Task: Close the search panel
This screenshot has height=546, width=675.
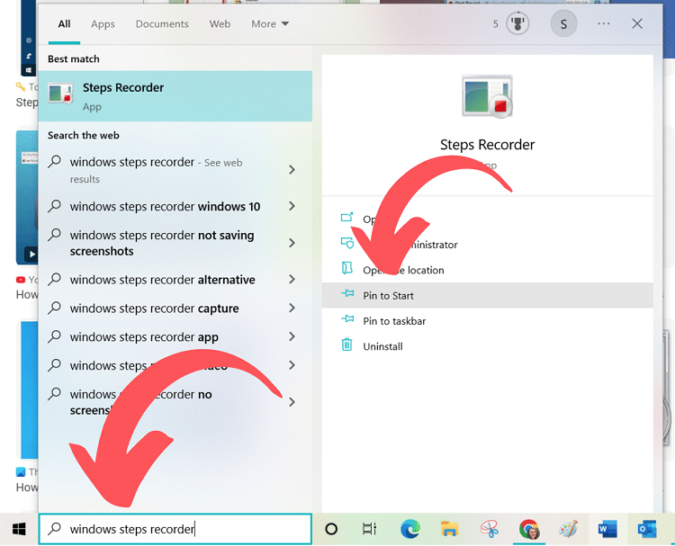Action: click(637, 24)
